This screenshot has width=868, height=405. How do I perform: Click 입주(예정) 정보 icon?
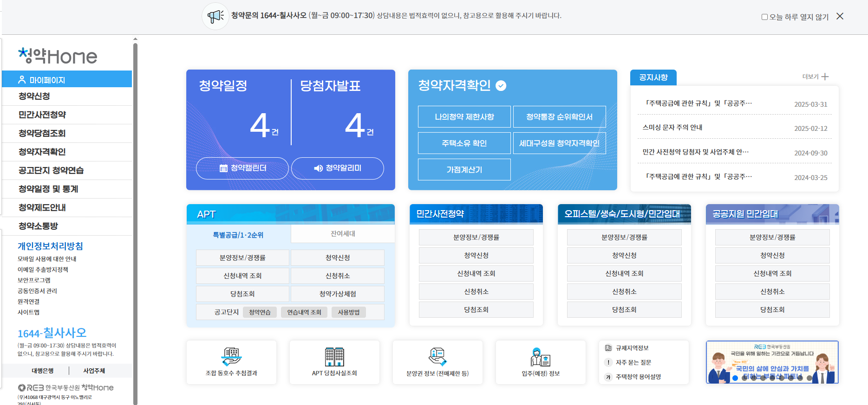pos(541,357)
